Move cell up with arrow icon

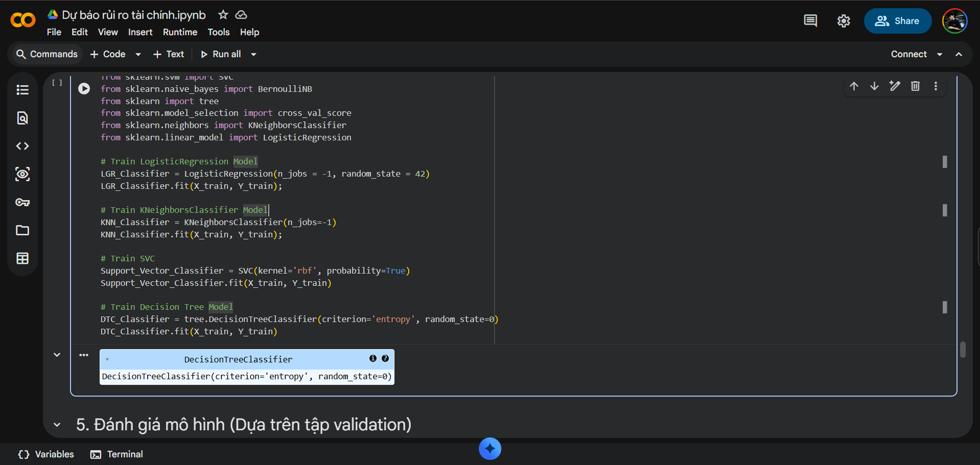point(854,86)
